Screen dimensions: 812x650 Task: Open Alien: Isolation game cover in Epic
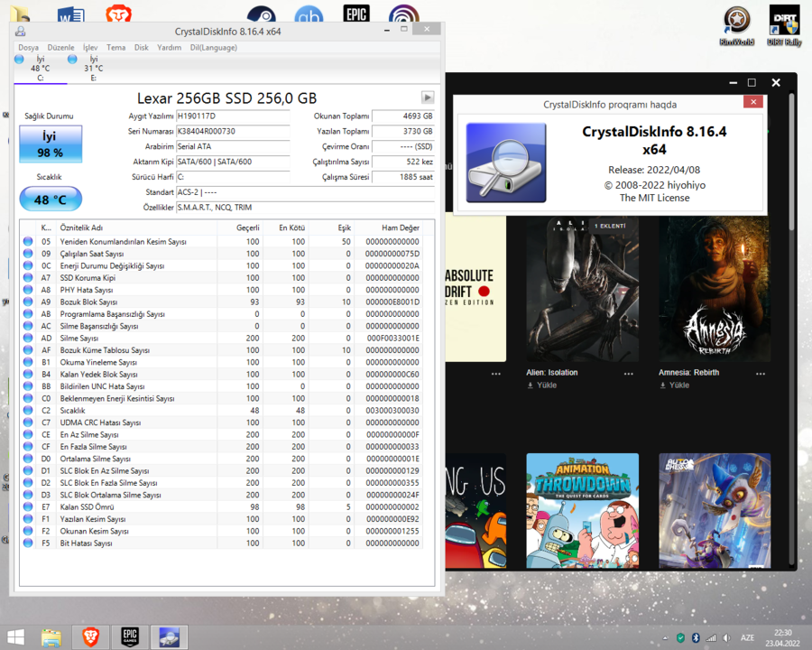[583, 289]
